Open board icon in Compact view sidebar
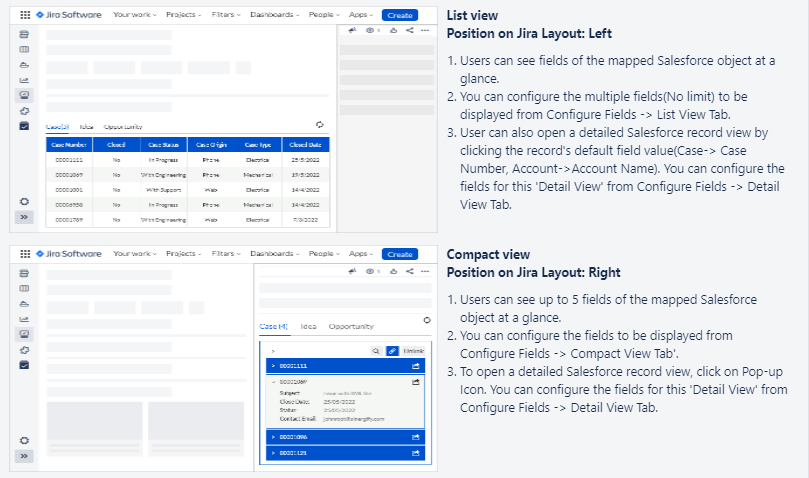This screenshot has width=809, height=478. (24, 289)
